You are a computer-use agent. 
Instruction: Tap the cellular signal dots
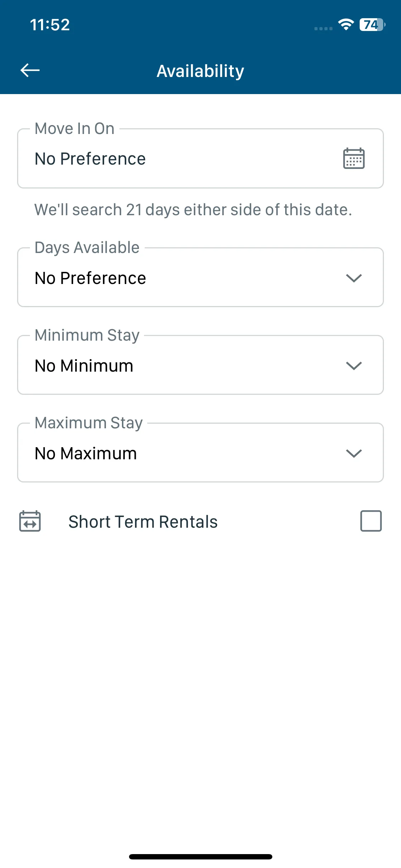click(x=323, y=29)
